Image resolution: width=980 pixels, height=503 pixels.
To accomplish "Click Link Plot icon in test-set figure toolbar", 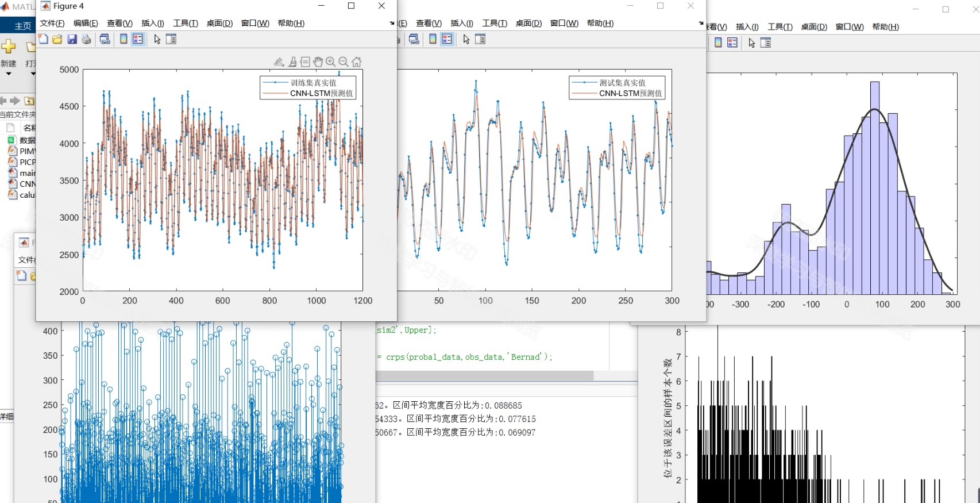I will pyautogui.click(x=414, y=39).
